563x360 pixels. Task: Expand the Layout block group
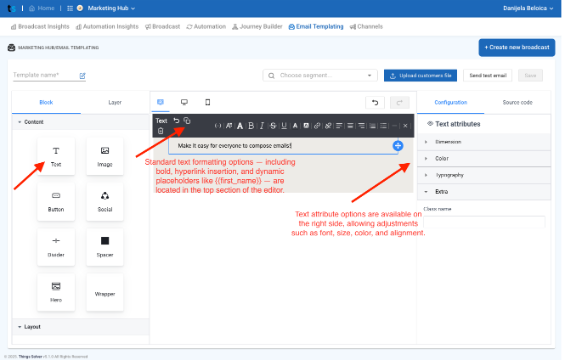[81, 327]
